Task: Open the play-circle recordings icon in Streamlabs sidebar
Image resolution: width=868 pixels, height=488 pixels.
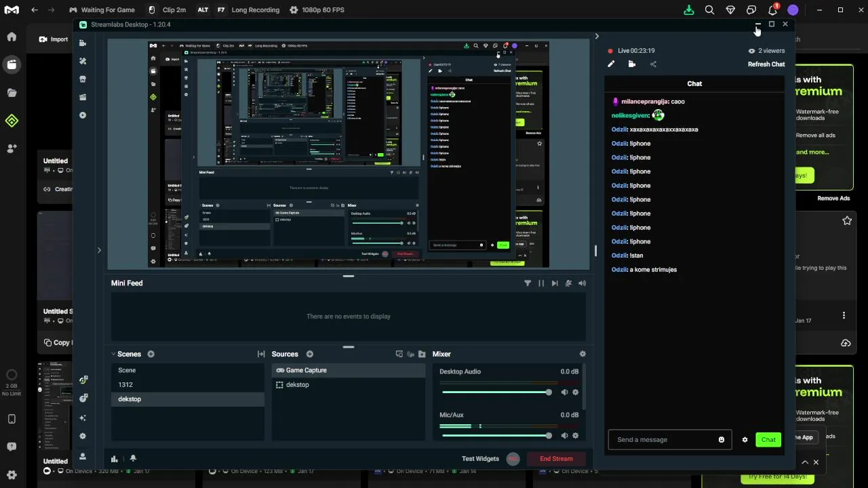Action: pos(83,115)
